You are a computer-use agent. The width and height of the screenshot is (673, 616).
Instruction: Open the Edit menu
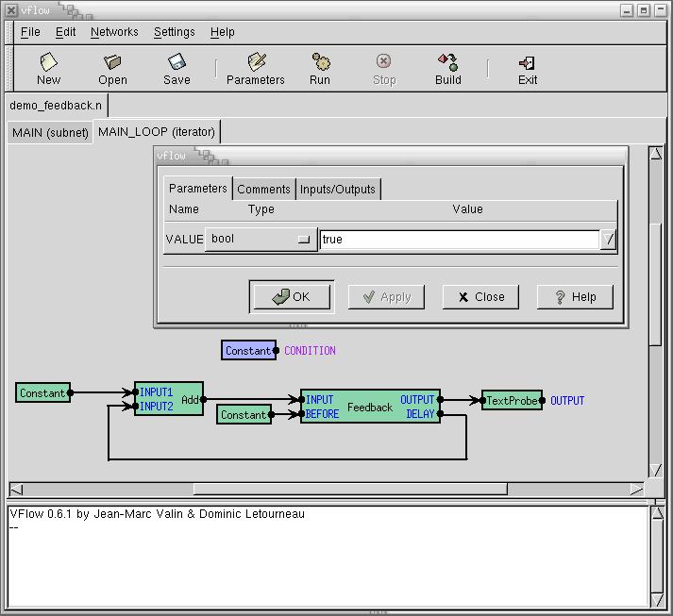(x=65, y=32)
